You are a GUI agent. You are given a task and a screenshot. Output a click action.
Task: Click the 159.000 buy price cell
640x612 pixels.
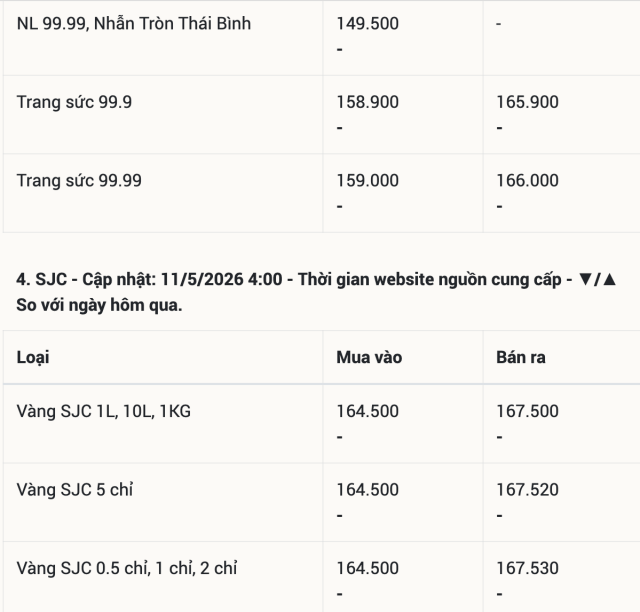click(x=367, y=180)
